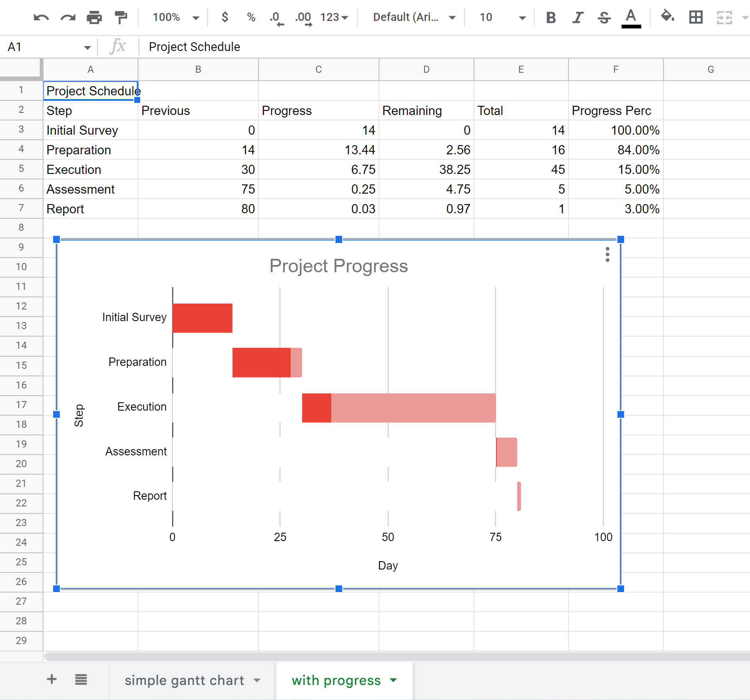Select row 5 header
This screenshot has height=700, width=750.
point(21,169)
